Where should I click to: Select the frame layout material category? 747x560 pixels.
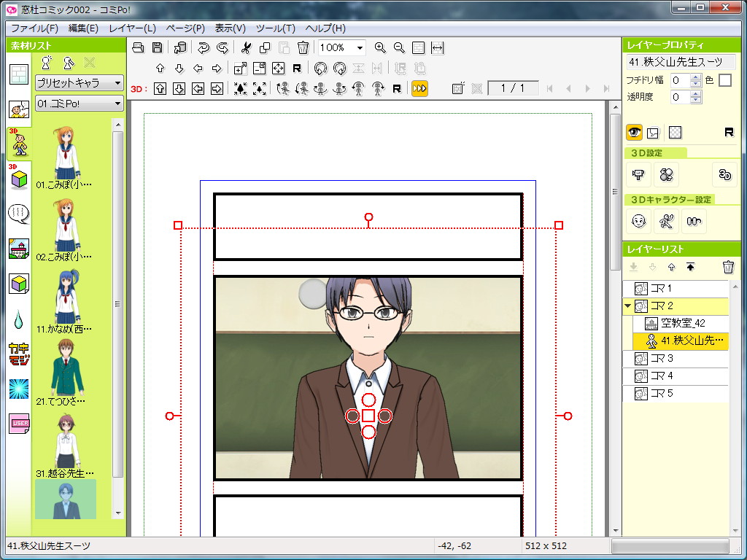19,75
